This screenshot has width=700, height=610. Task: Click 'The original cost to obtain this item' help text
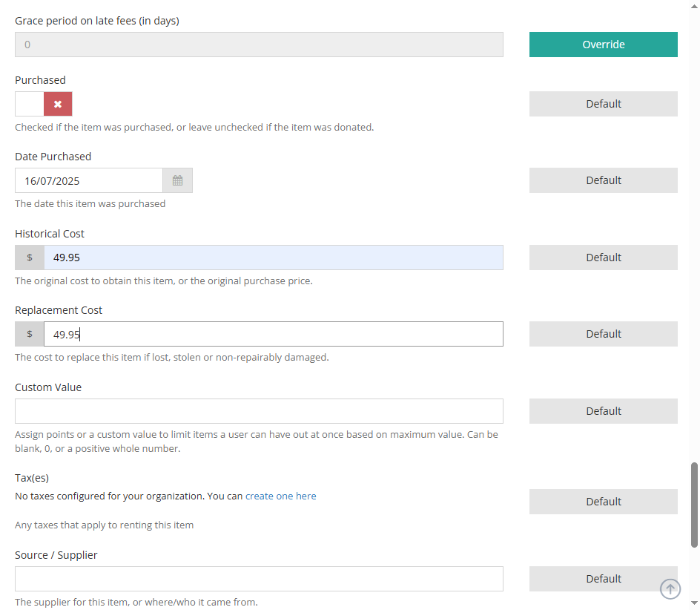(x=164, y=281)
